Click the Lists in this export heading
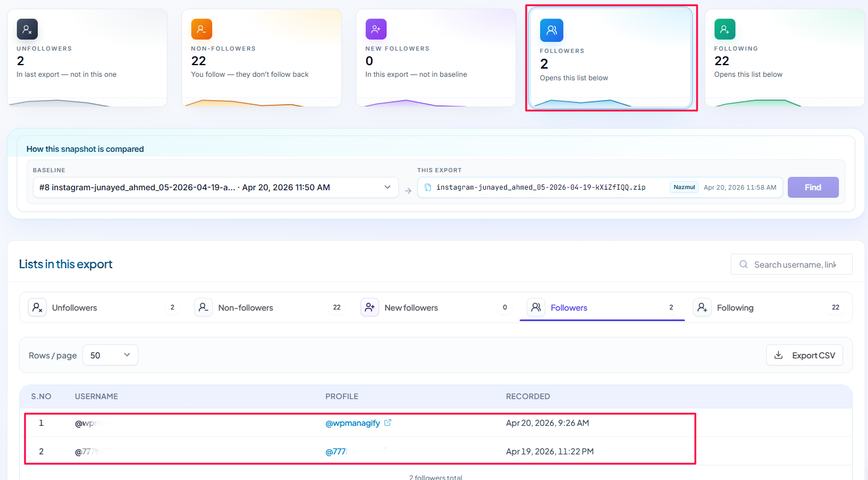Screen dimensions: 868x480 click(66, 264)
